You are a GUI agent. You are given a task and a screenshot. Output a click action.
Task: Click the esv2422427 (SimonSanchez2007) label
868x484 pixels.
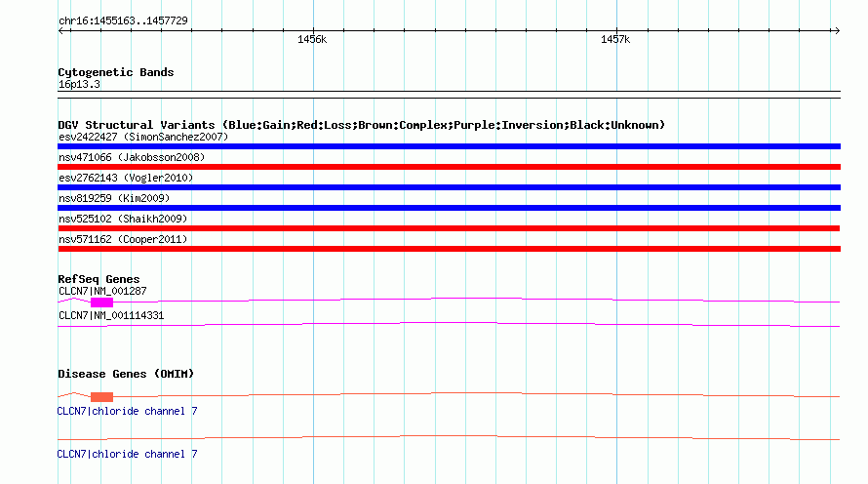pos(143,137)
